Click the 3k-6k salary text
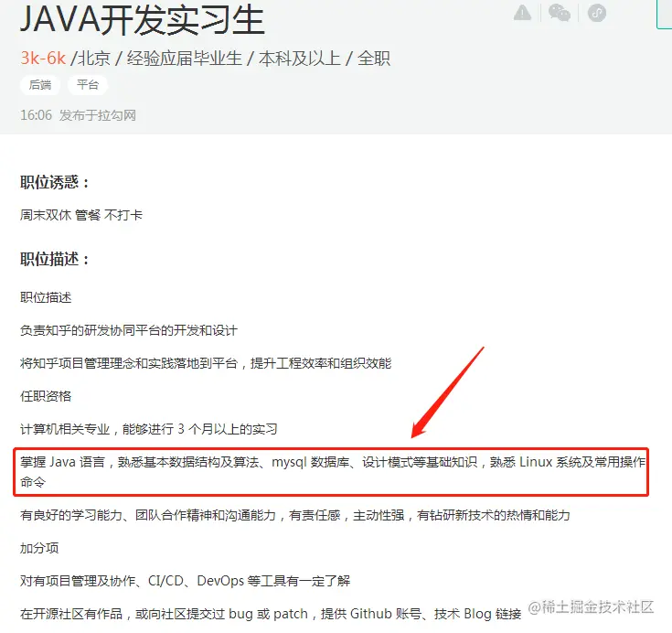 pyautogui.click(x=43, y=59)
